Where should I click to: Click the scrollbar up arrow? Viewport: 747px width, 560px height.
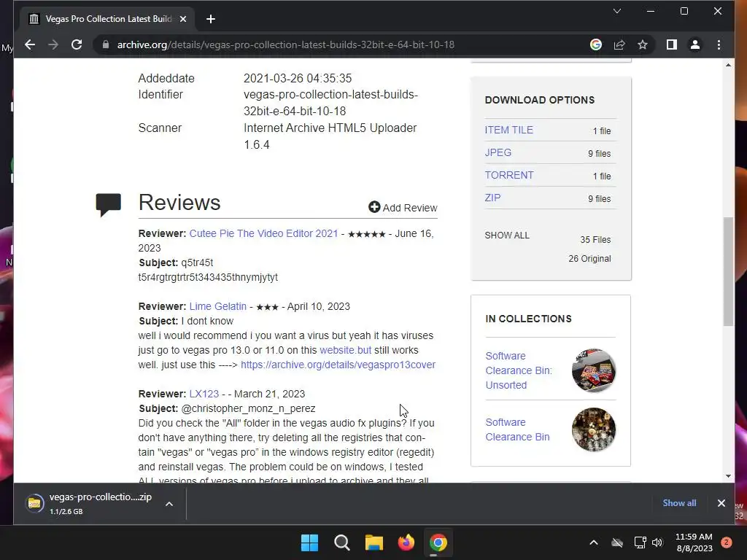coord(728,65)
